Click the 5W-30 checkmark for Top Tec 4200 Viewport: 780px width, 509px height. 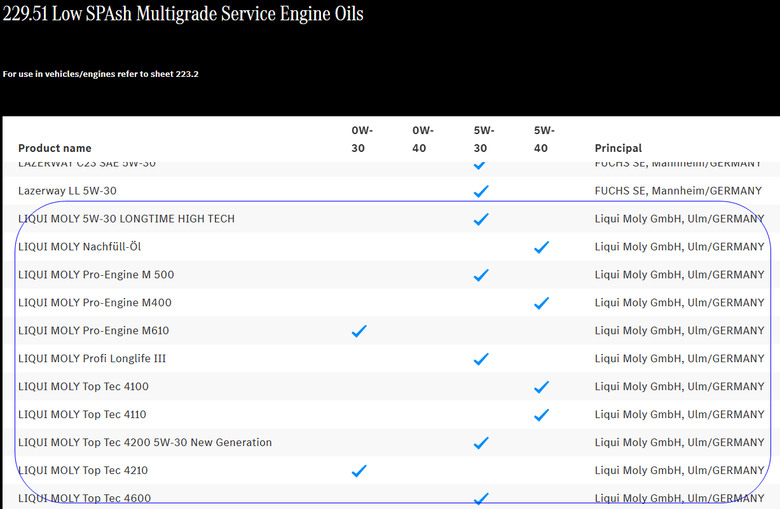[481, 442]
